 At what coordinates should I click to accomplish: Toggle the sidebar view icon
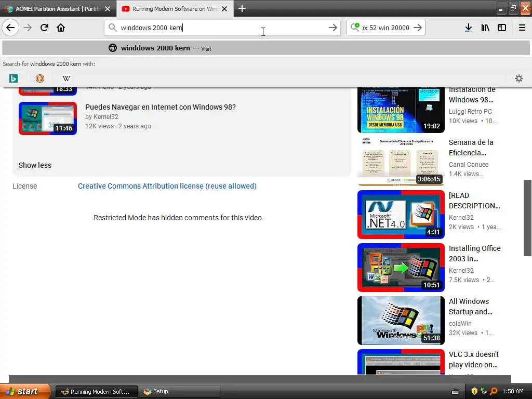(x=502, y=28)
